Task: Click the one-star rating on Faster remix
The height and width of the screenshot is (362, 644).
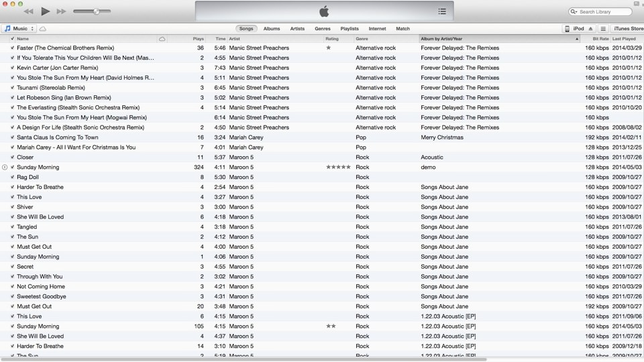Action: click(x=328, y=48)
